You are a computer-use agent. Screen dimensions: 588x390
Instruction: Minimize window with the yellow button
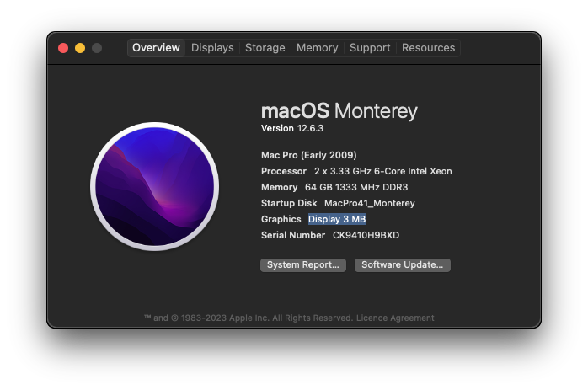(80, 48)
